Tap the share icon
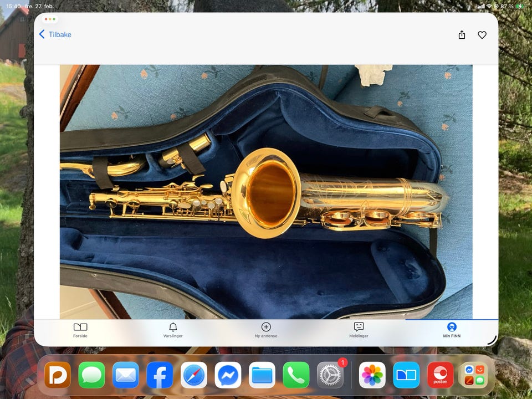Image resolution: width=532 pixels, height=399 pixels. point(462,34)
